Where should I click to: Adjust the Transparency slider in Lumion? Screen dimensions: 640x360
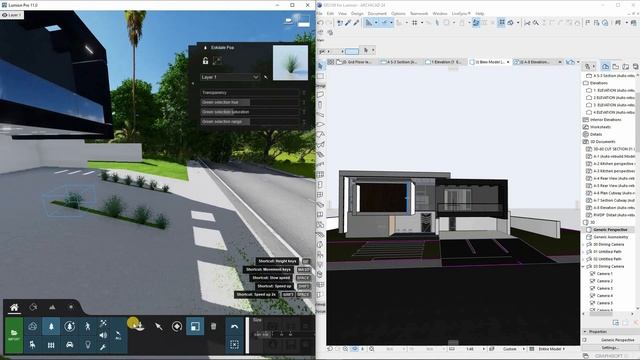[249, 93]
